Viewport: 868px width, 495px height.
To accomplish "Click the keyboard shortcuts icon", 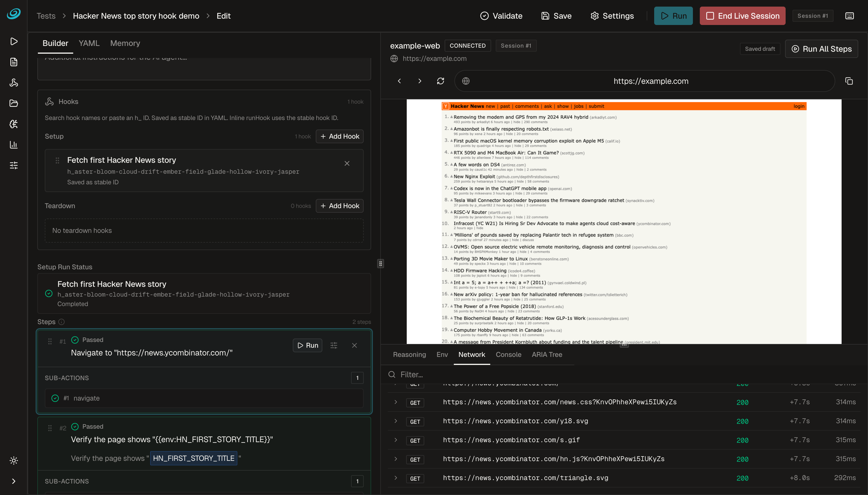I will pyautogui.click(x=849, y=16).
